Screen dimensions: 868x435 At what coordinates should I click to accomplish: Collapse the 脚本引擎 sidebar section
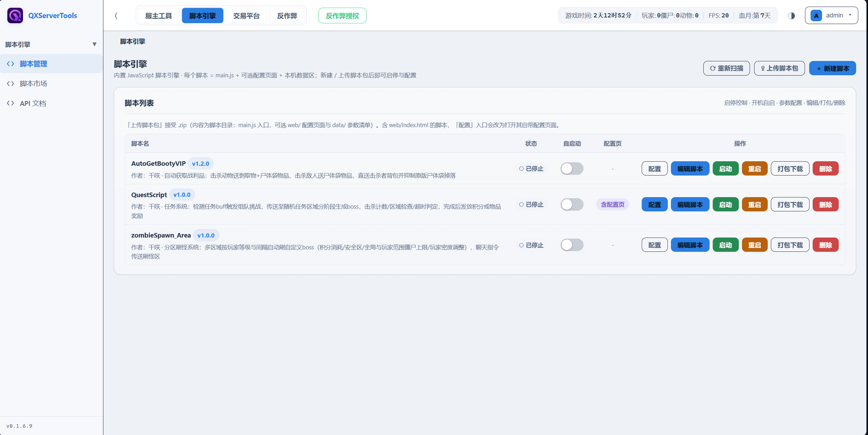(51, 44)
